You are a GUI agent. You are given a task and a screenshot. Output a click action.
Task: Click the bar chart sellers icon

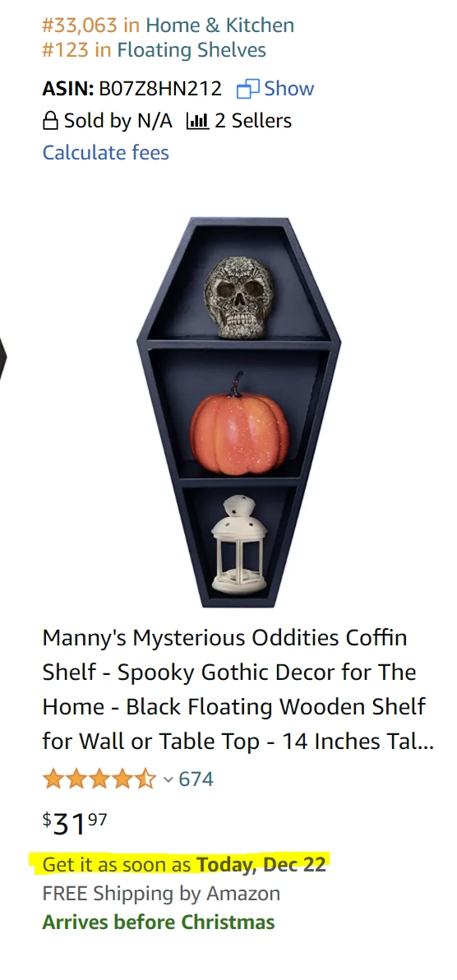click(197, 121)
